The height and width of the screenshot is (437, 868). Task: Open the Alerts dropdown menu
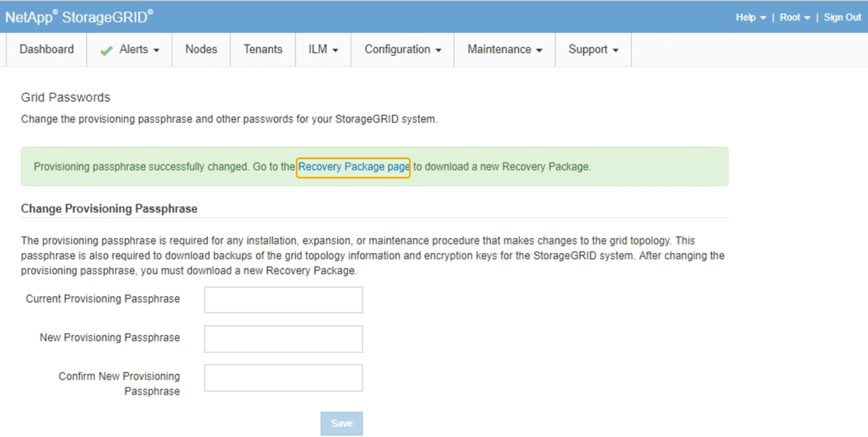point(139,50)
